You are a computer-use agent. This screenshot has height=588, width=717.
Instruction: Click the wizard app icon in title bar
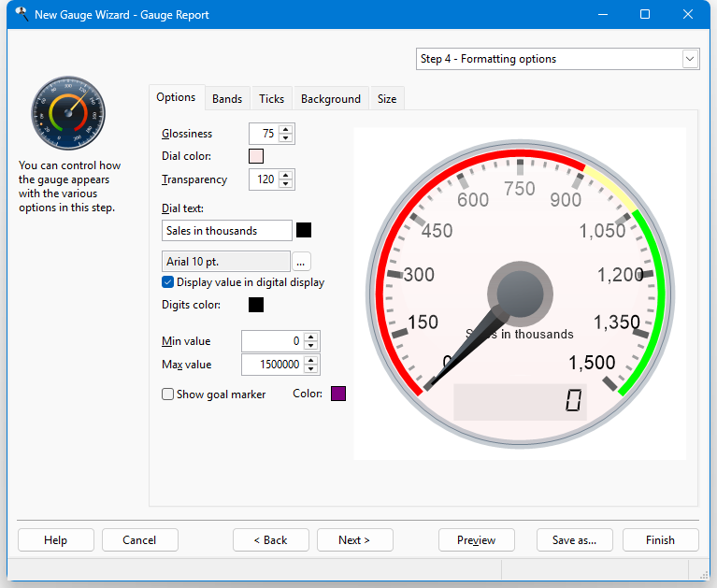click(x=22, y=14)
